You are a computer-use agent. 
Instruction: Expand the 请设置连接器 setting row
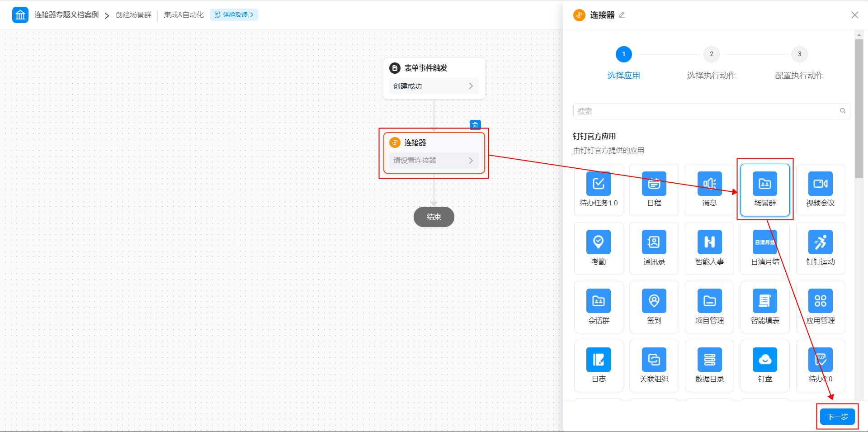[434, 161]
